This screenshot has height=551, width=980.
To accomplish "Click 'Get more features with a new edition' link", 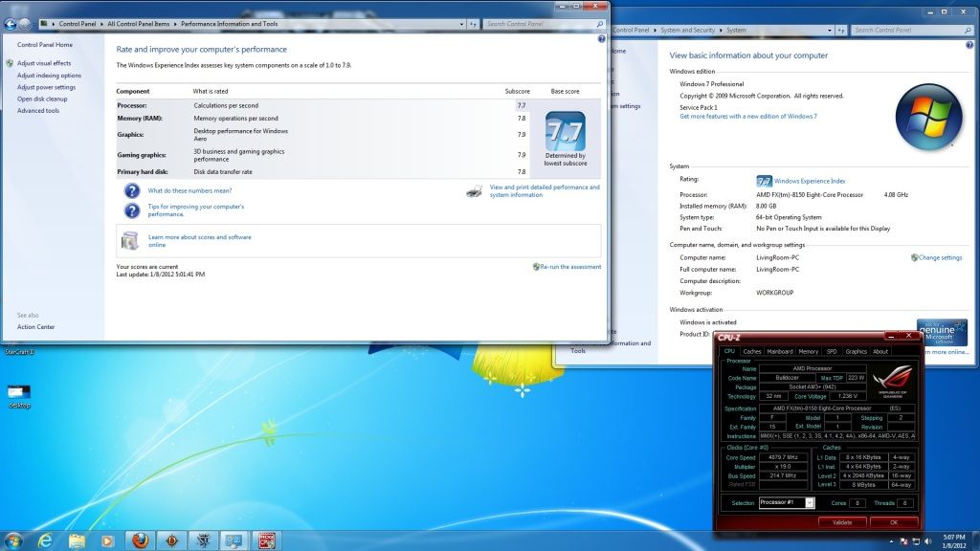I will [x=748, y=116].
